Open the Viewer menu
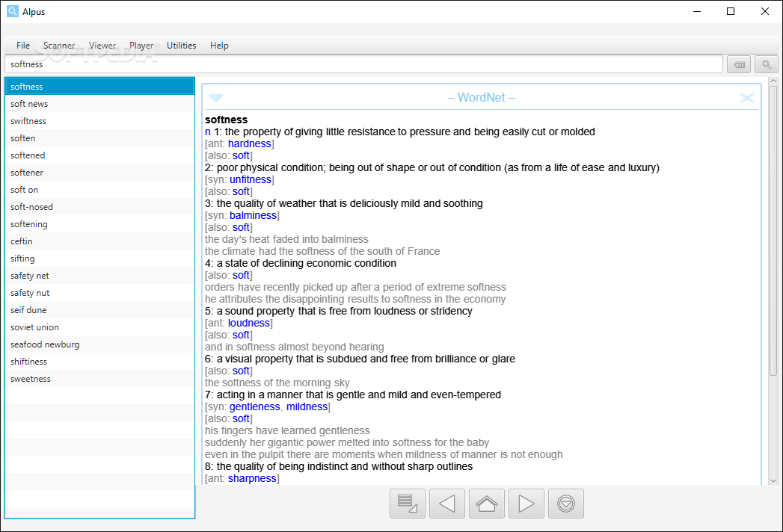The width and height of the screenshot is (783, 532). [x=102, y=46]
